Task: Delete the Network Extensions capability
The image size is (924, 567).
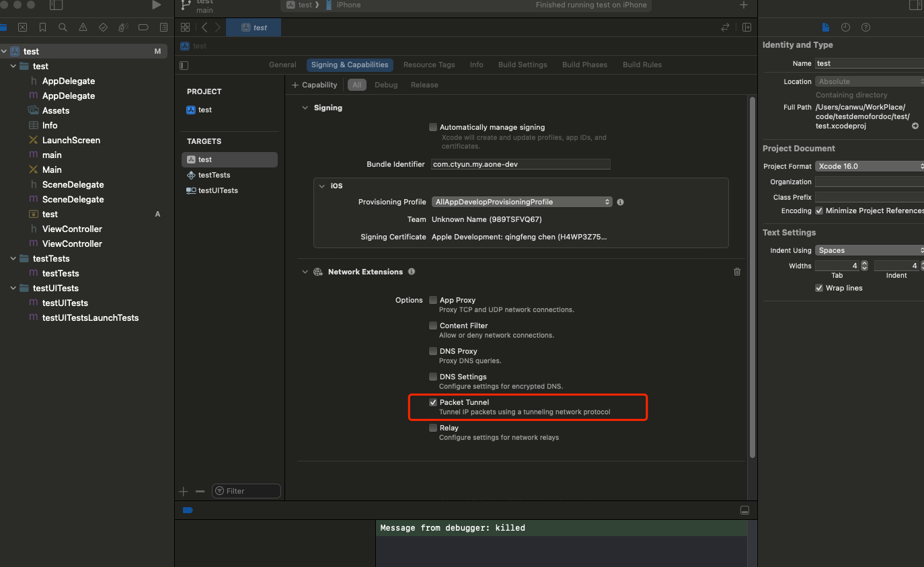Action: tap(737, 272)
